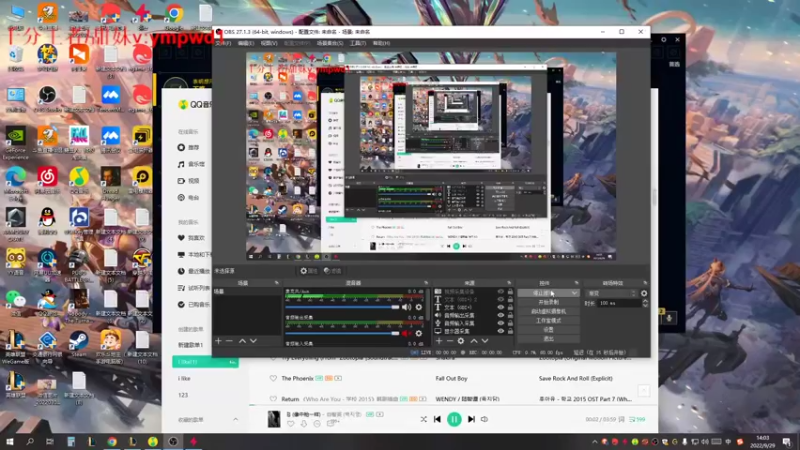
Task: Toggle visibility eye of third text source
Action: 501,308
